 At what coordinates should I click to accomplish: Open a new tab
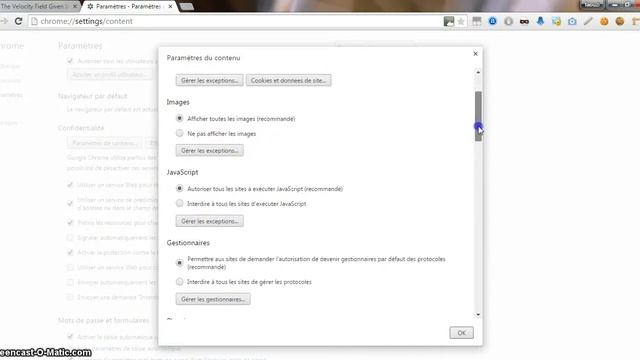pyautogui.click(x=187, y=7)
